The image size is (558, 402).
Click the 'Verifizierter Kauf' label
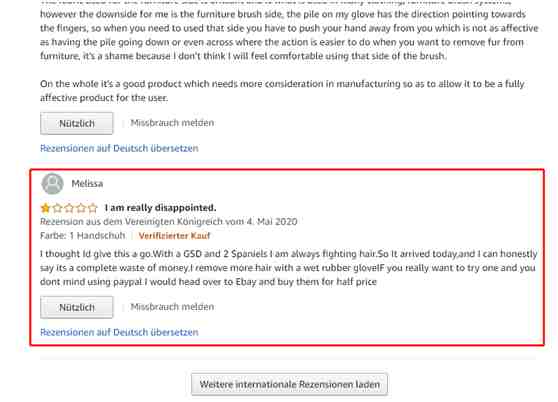pyautogui.click(x=174, y=236)
